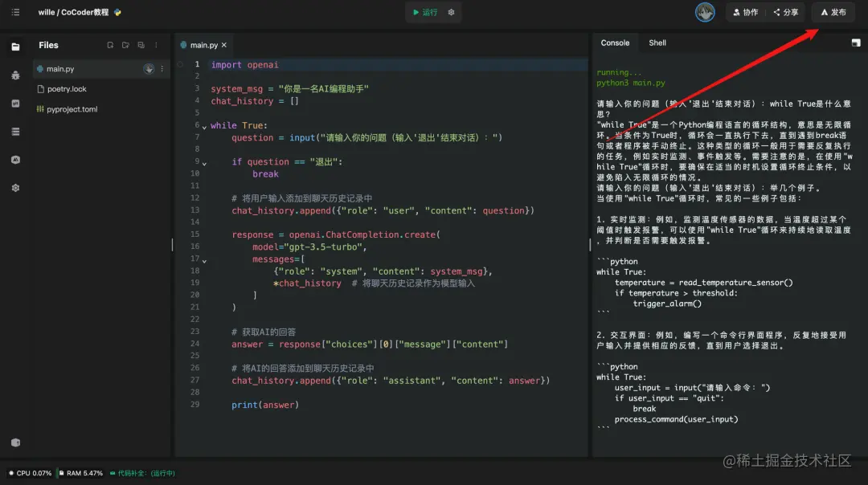Click the 发布 publish button
The height and width of the screenshot is (485, 868).
(x=833, y=12)
